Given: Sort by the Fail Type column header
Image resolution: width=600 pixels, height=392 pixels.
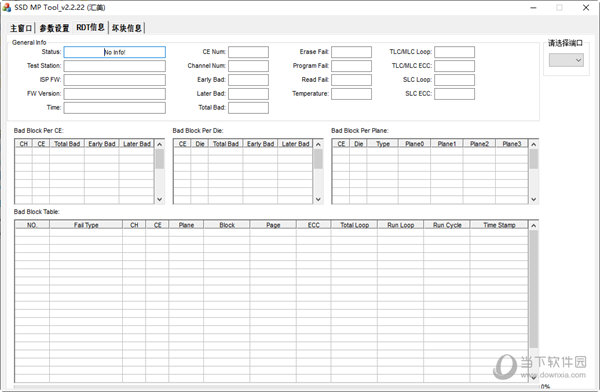Looking at the screenshot, I should pyautogui.click(x=86, y=225).
